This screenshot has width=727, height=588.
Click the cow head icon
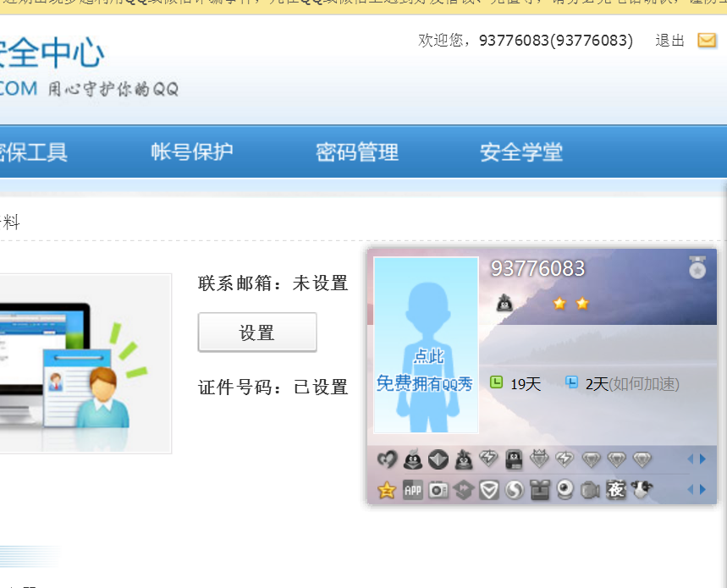point(642,489)
